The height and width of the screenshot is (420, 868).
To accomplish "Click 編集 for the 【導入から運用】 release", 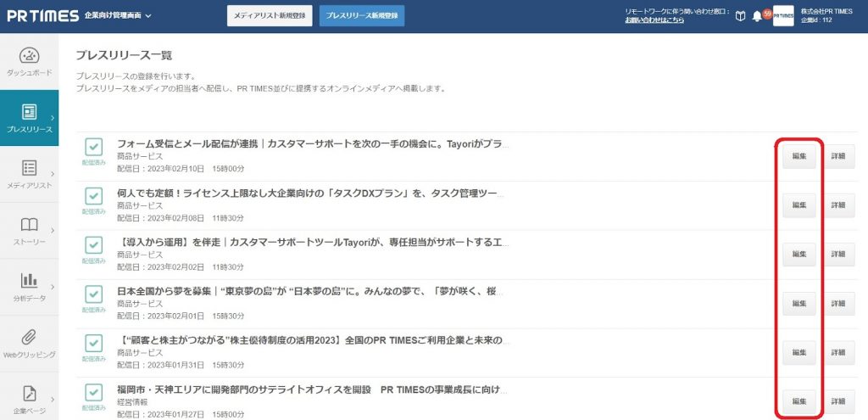I will tap(798, 255).
